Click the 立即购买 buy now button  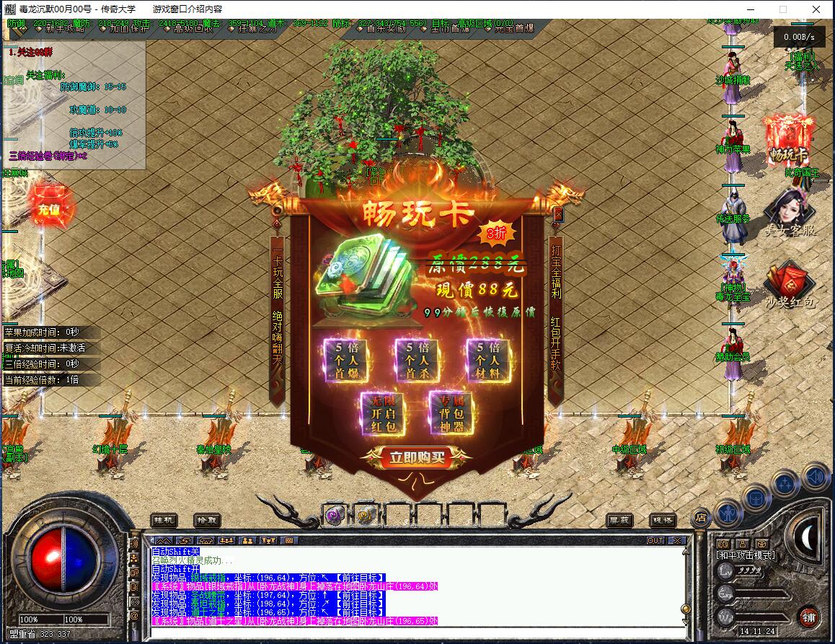pos(417,458)
